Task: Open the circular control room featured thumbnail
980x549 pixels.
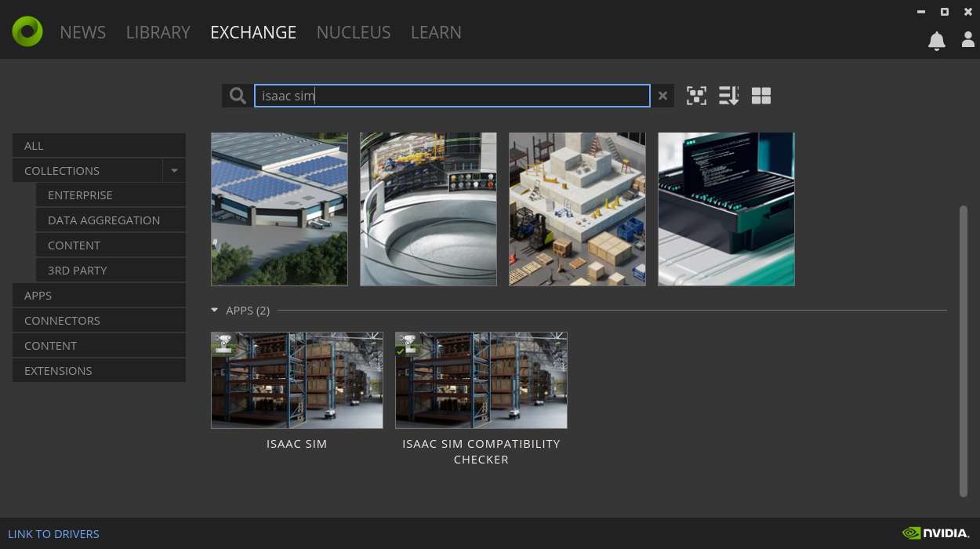Action: [428, 209]
